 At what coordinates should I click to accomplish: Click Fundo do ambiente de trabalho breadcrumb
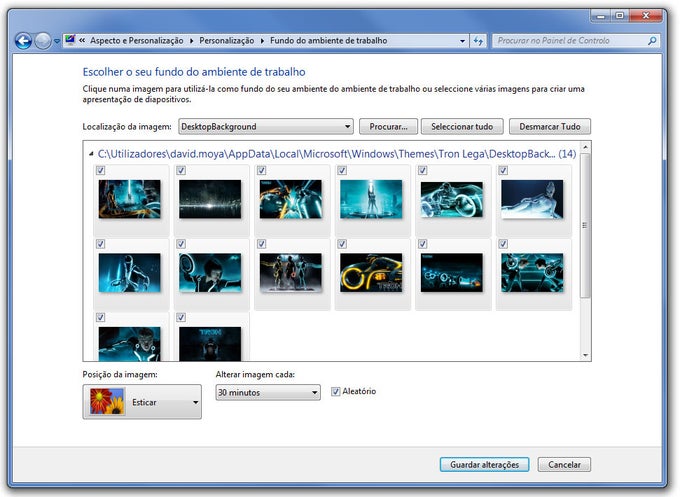tap(328, 41)
